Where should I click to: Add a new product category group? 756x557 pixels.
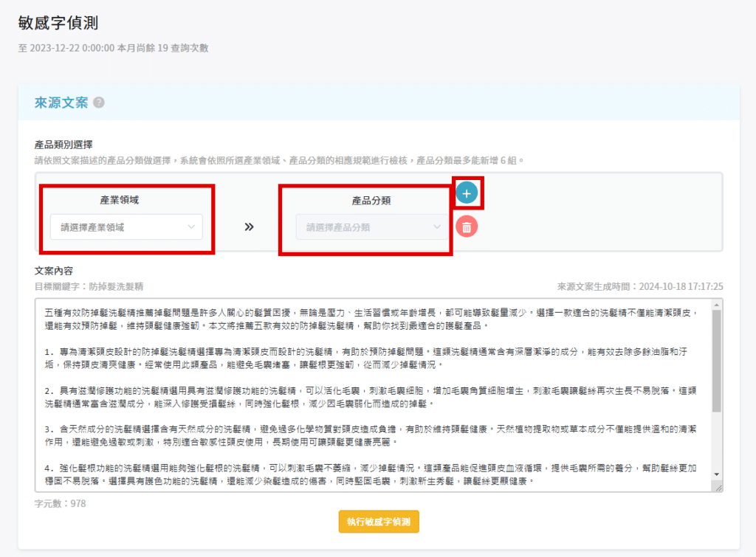point(466,193)
